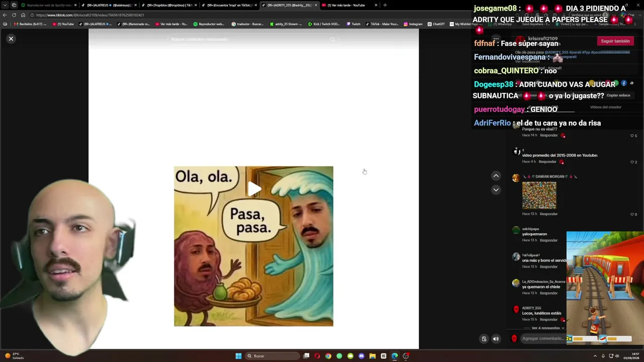This screenshot has height=362, width=644.
Task: Open CapCut from the taskbar
Action: (383, 356)
